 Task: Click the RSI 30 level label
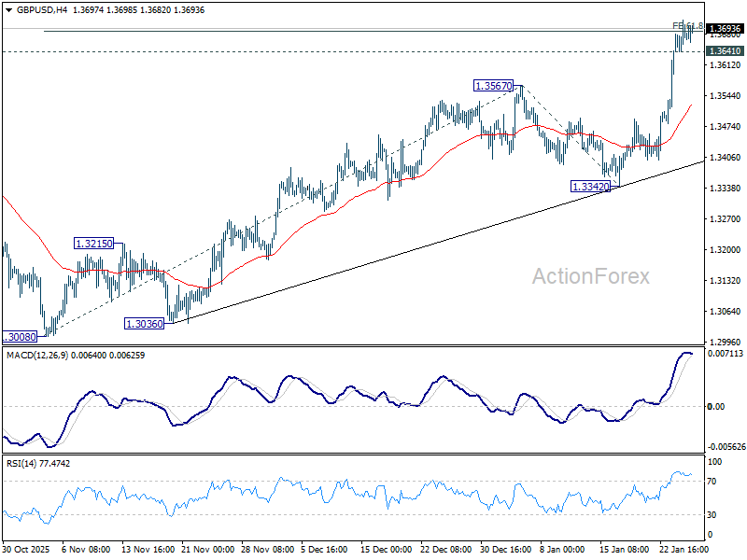(x=712, y=515)
